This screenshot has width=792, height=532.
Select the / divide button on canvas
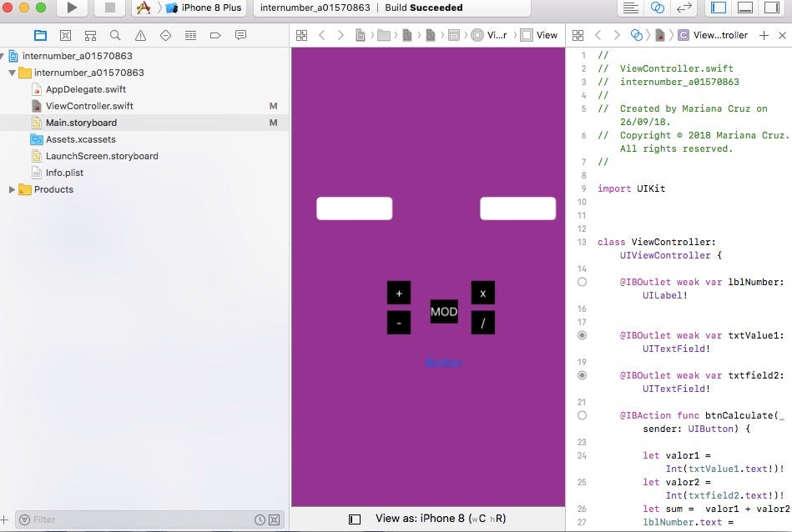click(483, 323)
